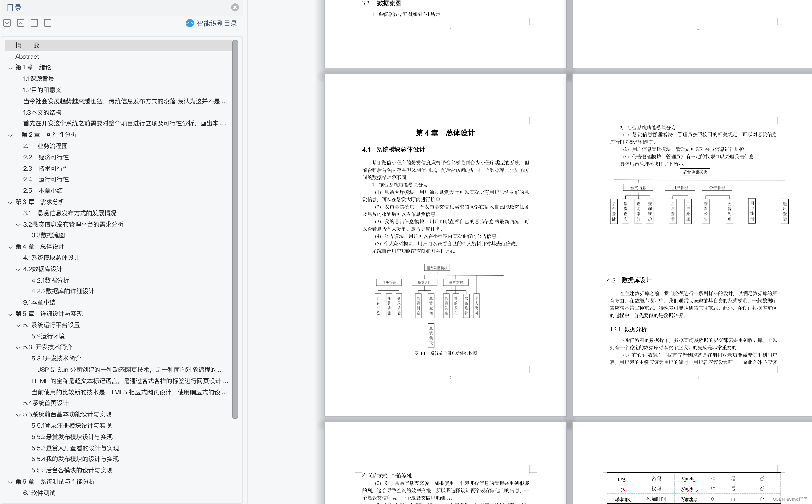812x504 pixels.
Task: Jump to the Abstract outline entry
Action: [x=27, y=57]
